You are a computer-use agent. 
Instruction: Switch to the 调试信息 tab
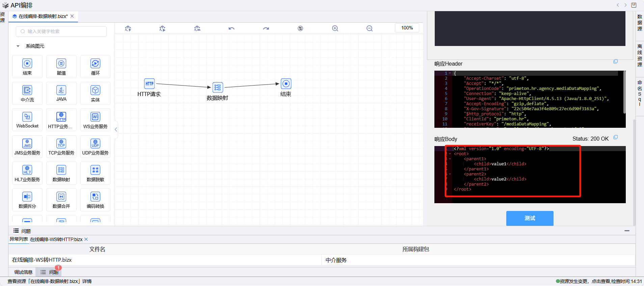pyautogui.click(x=23, y=272)
